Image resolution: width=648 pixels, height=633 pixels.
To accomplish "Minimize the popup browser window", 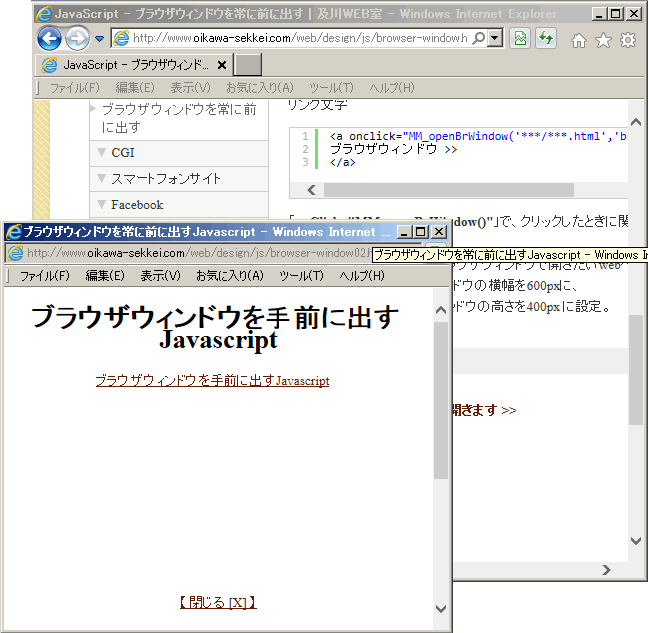I will pyautogui.click(x=404, y=232).
